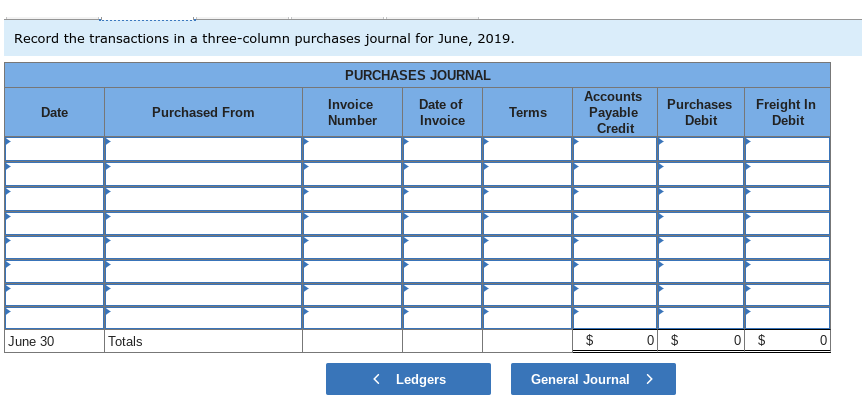
Task: Open the Ledgers previous page button
Action: [408, 379]
